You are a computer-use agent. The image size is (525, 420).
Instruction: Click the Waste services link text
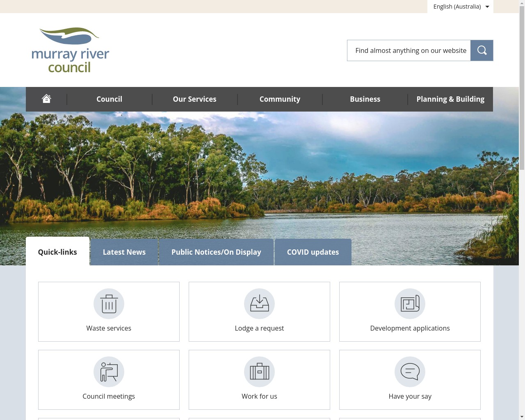click(109, 328)
